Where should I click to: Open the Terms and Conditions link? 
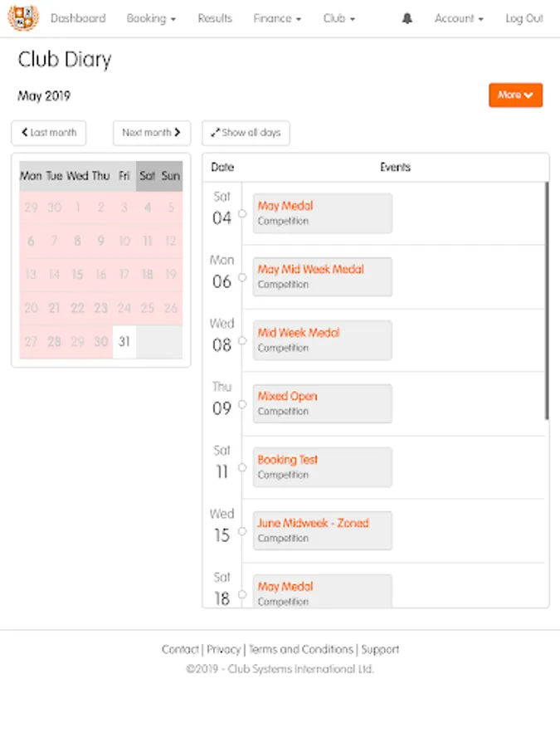tap(302, 649)
